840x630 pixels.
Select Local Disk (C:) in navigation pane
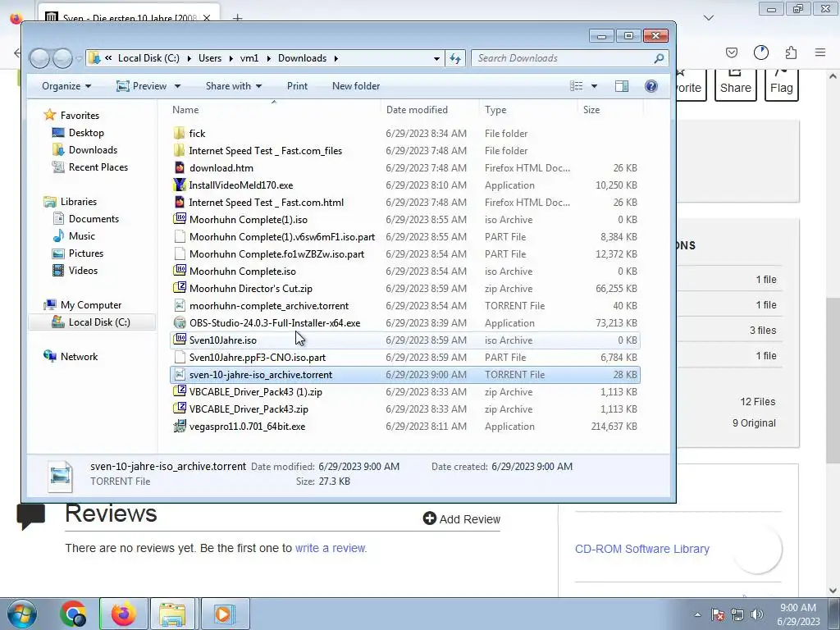click(x=92, y=322)
